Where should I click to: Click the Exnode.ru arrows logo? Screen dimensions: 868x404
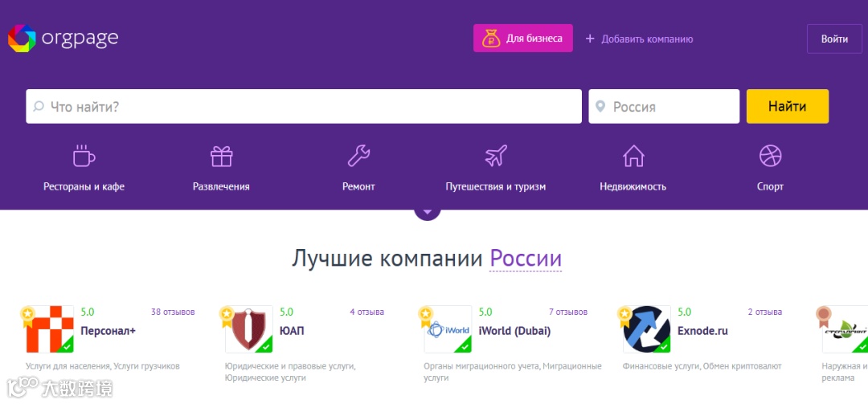pyautogui.click(x=646, y=329)
